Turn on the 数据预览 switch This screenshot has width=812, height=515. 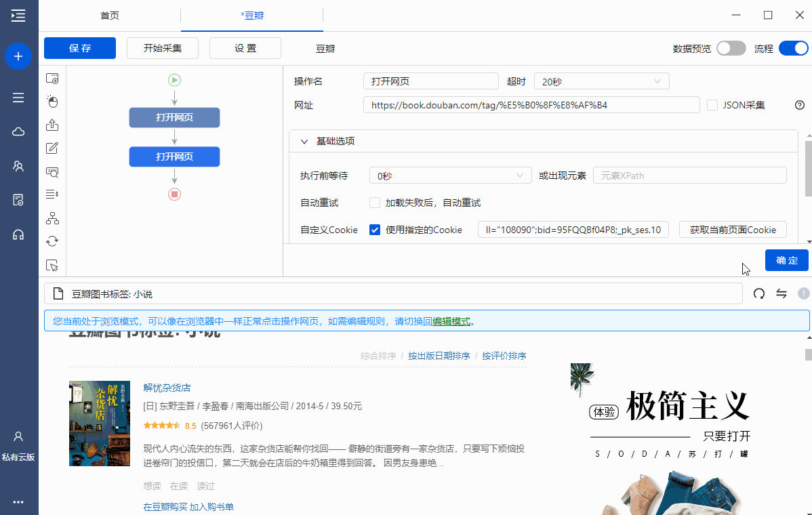(731, 49)
